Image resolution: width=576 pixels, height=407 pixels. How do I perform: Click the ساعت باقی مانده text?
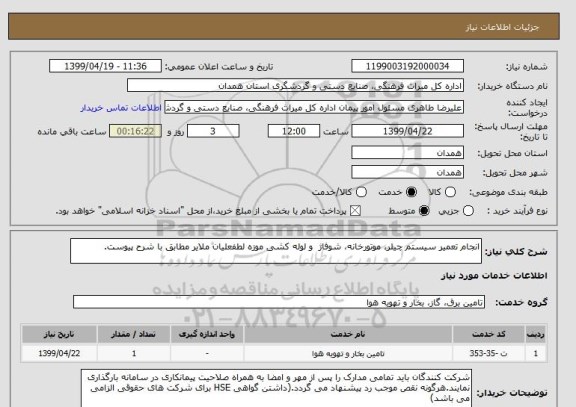[x=72, y=132]
